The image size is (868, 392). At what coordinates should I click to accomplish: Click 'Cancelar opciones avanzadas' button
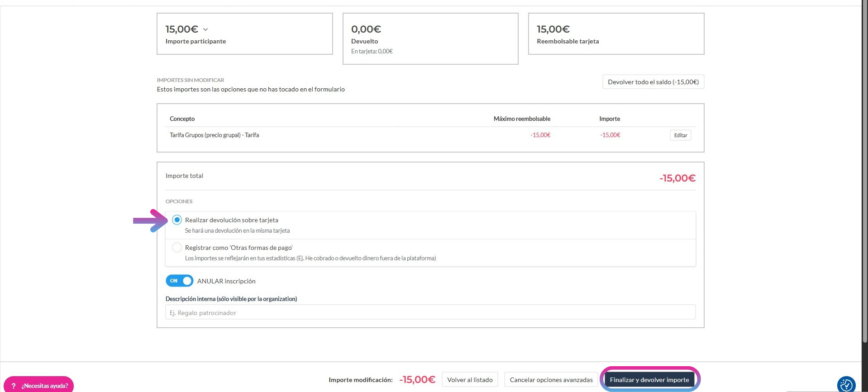(x=551, y=380)
